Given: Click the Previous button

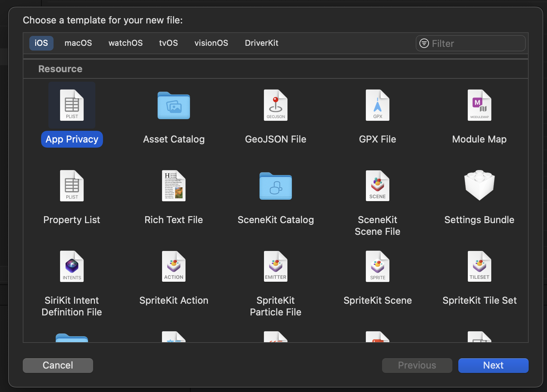Looking at the screenshot, I should (417, 366).
